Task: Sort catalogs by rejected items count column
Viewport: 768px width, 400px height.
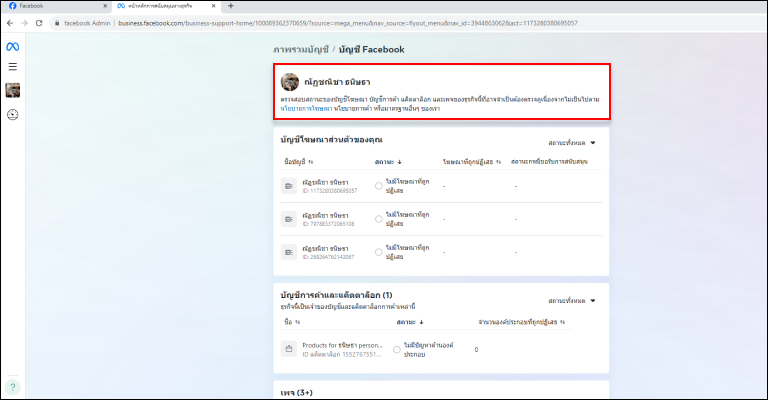Action: click(522, 322)
